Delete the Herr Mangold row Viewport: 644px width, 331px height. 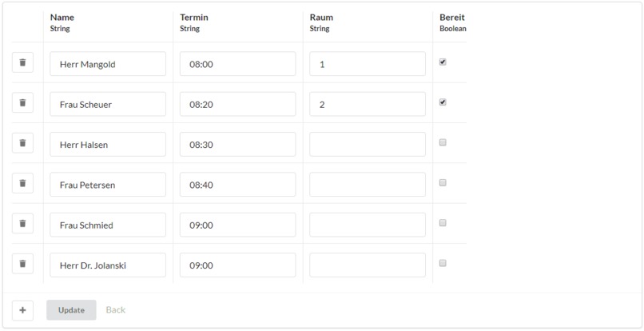[22, 62]
